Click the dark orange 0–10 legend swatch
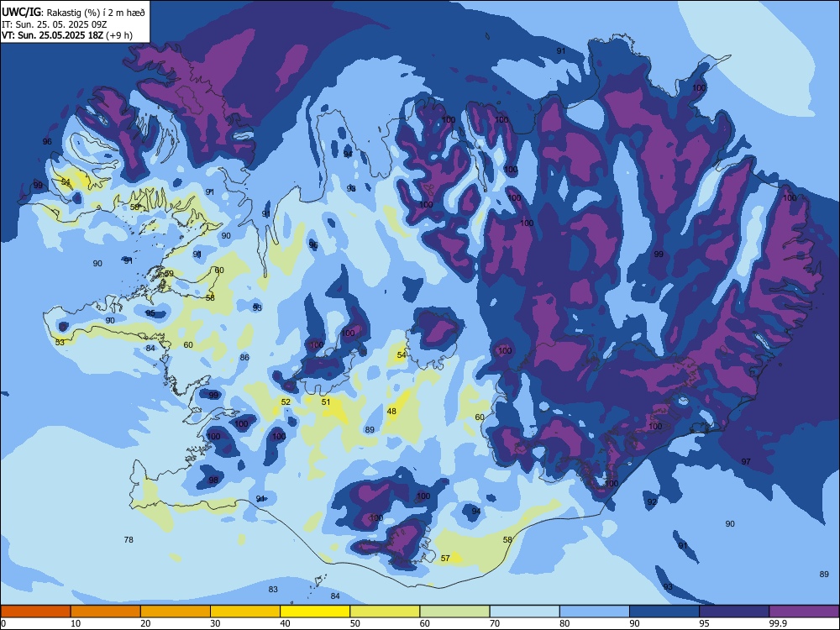 (x=36, y=612)
